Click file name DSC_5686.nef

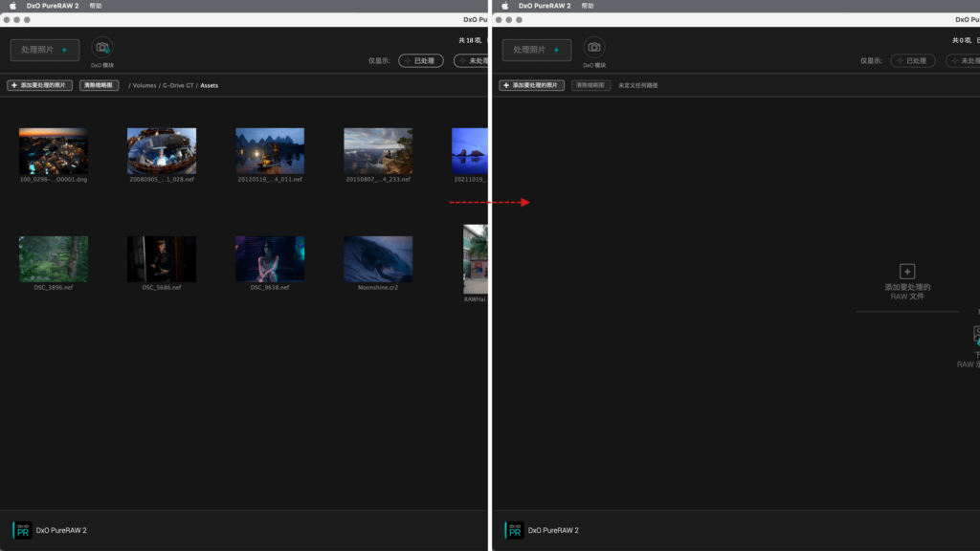point(161,287)
